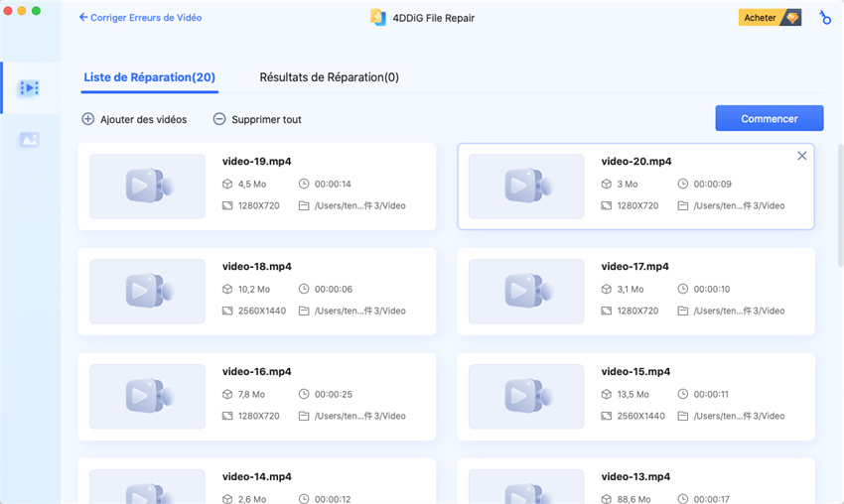Click the resolution icon of video-18.mp4
Image resolution: width=844 pixels, height=504 pixels.
point(227,311)
